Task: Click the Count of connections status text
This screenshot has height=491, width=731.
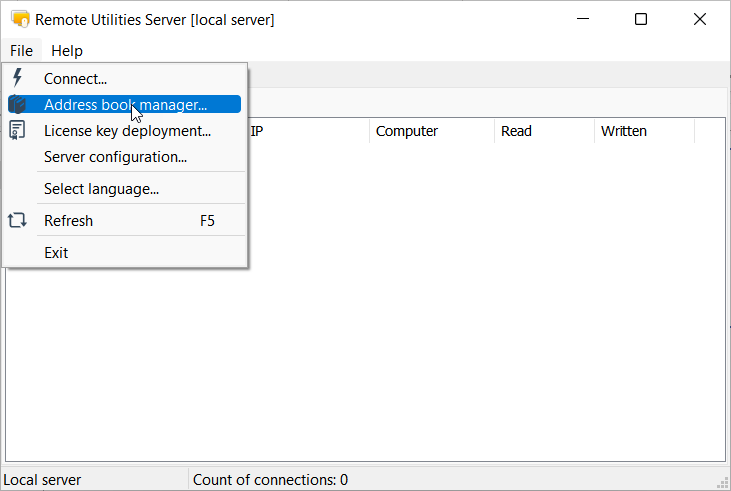Action: coord(270,480)
